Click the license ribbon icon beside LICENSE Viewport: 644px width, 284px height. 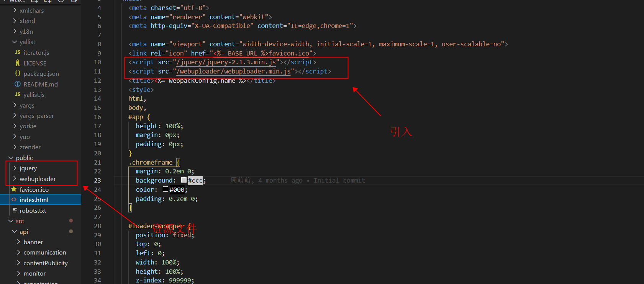pyautogui.click(x=18, y=63)
